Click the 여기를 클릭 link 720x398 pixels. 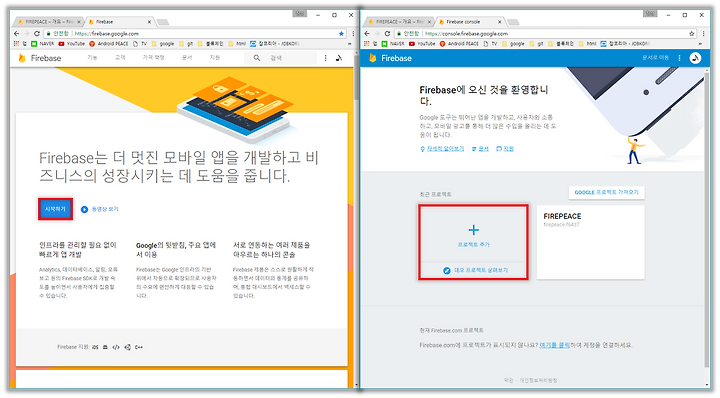pyautogui.click(x=555, y=345)
